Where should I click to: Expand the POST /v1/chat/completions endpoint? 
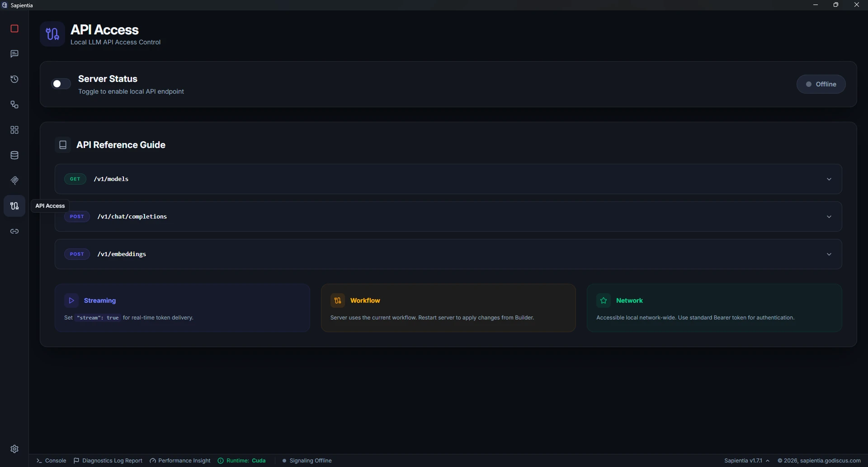point(448,216)
